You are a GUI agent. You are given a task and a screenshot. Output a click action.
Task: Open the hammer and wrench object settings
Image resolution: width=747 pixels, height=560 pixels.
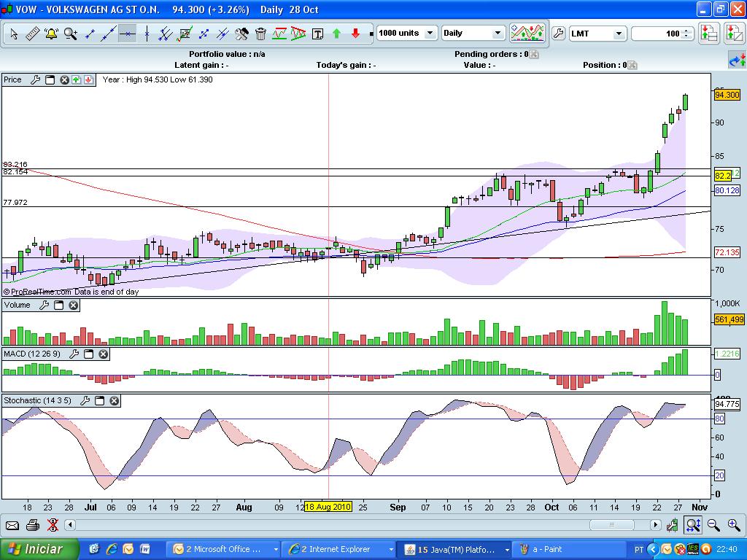click(x=241, y=34)
